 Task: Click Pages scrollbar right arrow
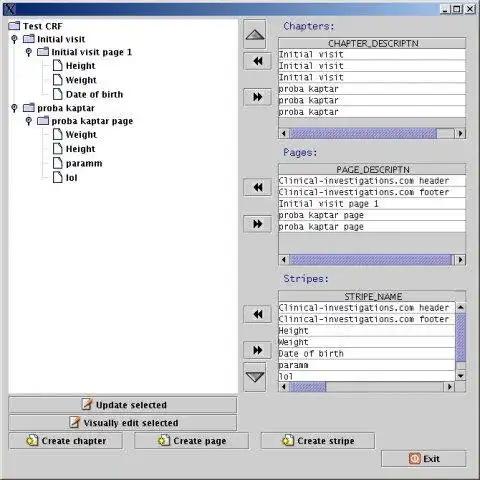[x=461, y=260]
